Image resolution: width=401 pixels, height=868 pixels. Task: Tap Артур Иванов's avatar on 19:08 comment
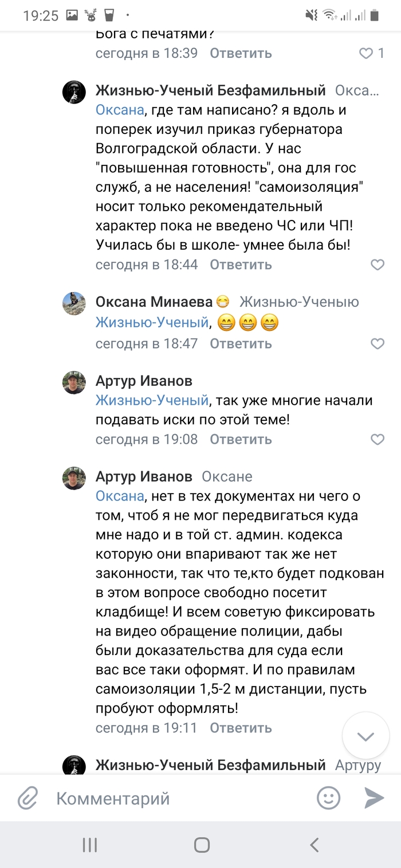tap(74, 382)
